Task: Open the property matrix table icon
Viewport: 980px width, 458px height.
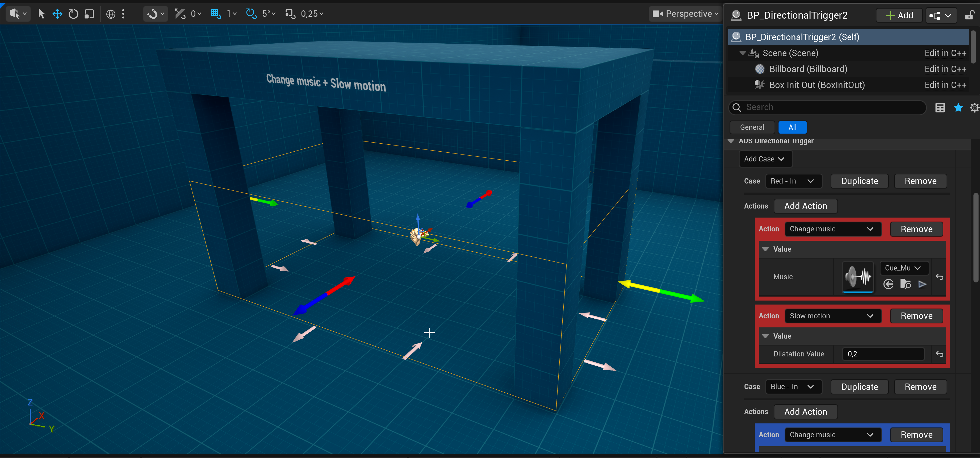Action: click(940, 108)
